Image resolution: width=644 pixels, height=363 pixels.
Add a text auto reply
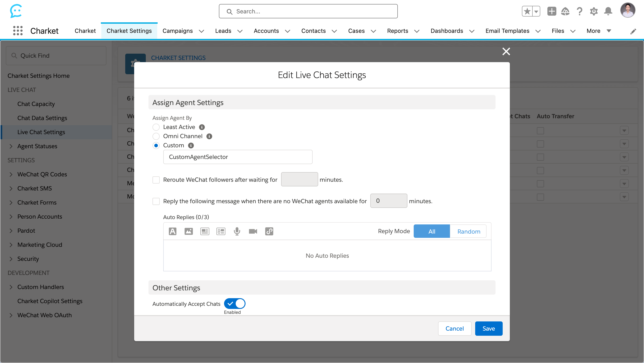tap(172, 231)
